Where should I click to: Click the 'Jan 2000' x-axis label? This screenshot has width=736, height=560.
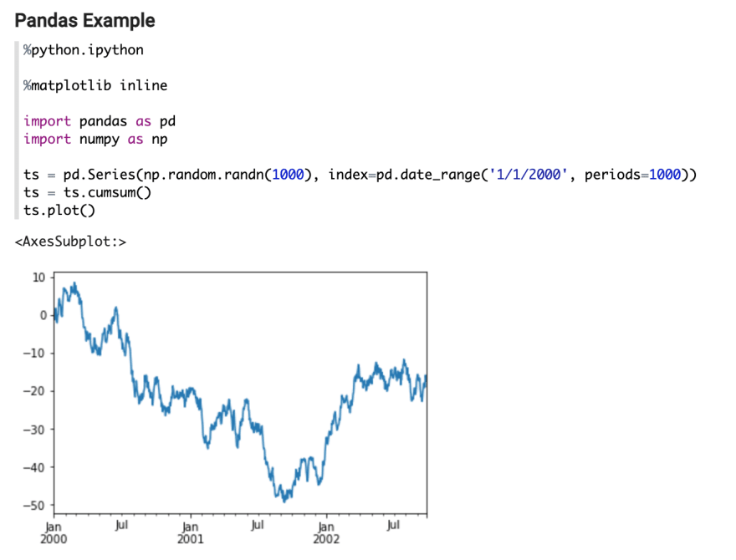tap(54, 533)
